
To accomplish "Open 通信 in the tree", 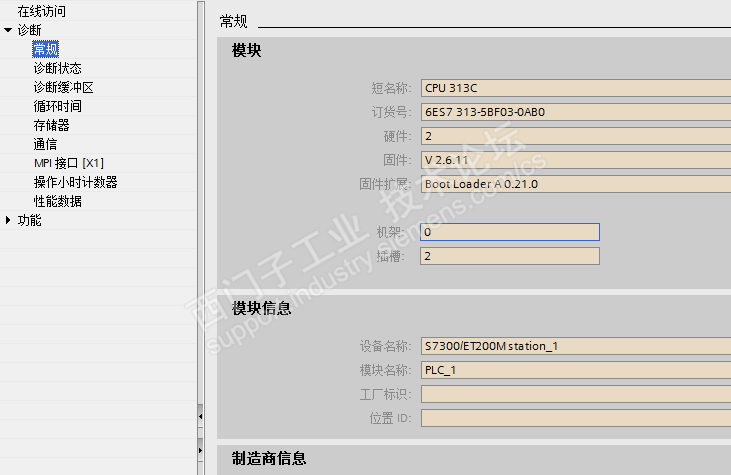I will [45, 144].
